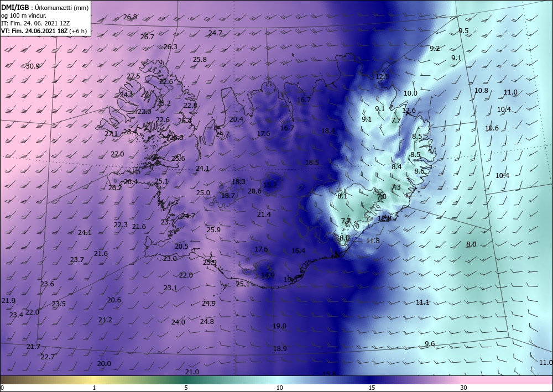Click the map value 24.9
The image size is (553, 392).
[208, 303]
